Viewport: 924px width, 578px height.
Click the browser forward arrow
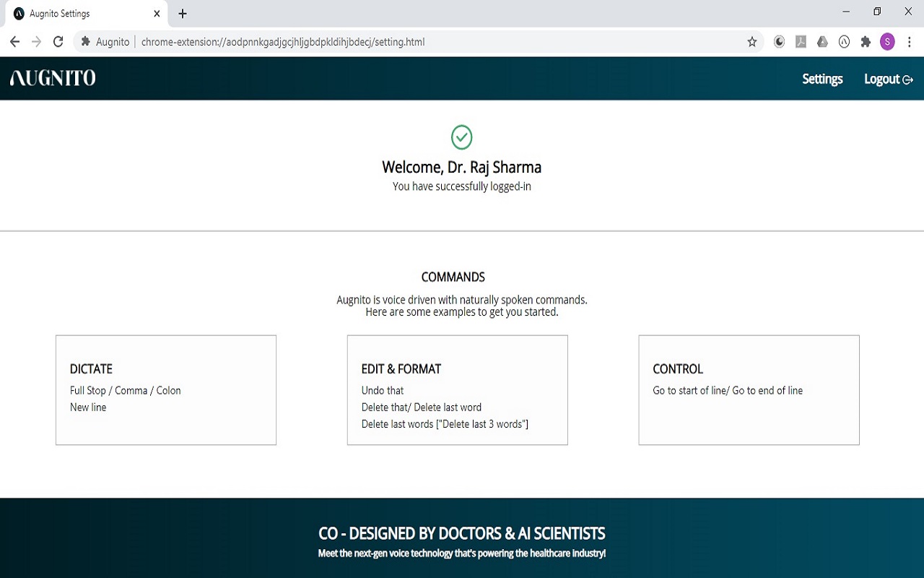[37, 42]
